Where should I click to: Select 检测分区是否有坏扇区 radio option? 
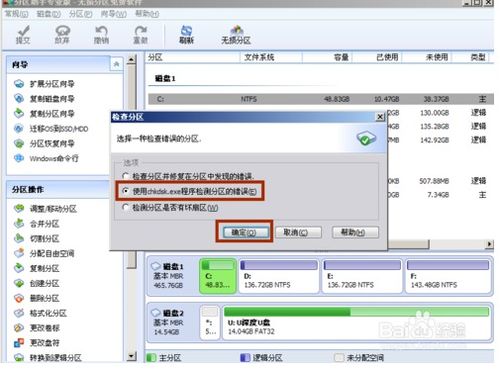coord(170,208)
